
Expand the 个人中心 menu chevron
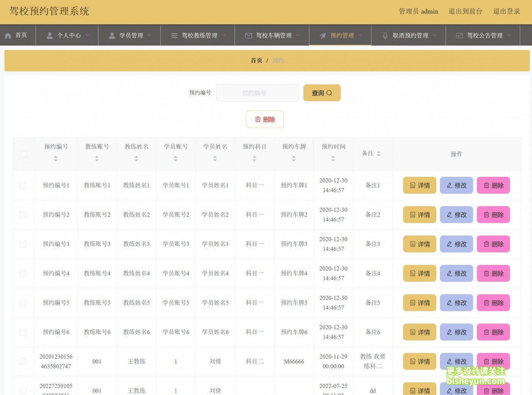click(x=87, y=35)
